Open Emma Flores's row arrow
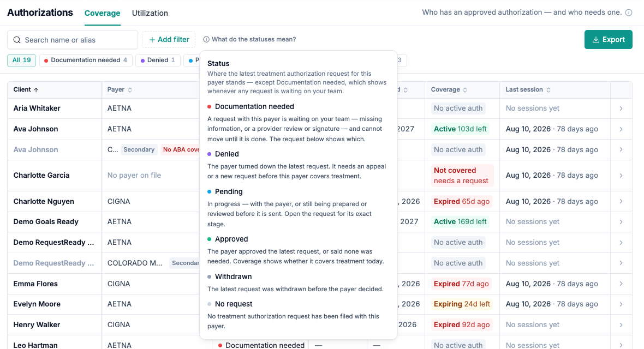The width and height of the screenshot is (644, 349). pos(621,284)
